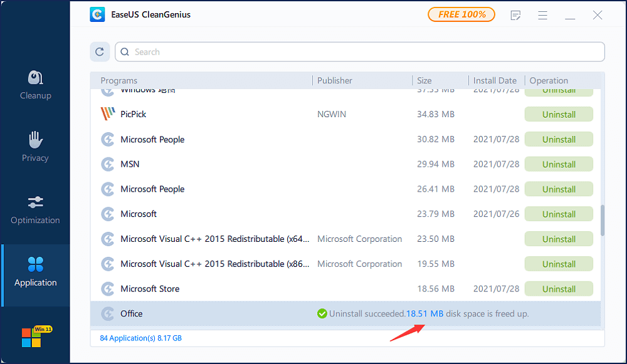Open the Cleanup section
Screen dimensions: 627x364
click(x=35, y=85)
